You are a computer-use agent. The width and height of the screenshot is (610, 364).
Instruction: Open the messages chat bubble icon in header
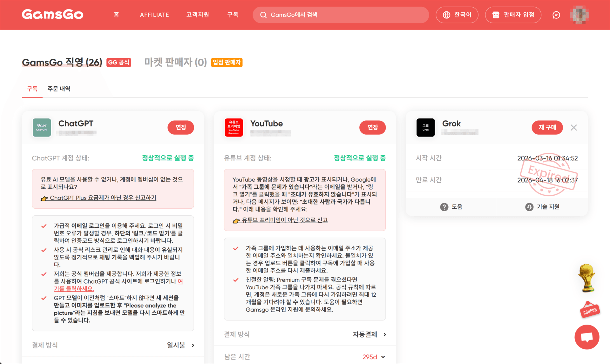click(556, 15)
